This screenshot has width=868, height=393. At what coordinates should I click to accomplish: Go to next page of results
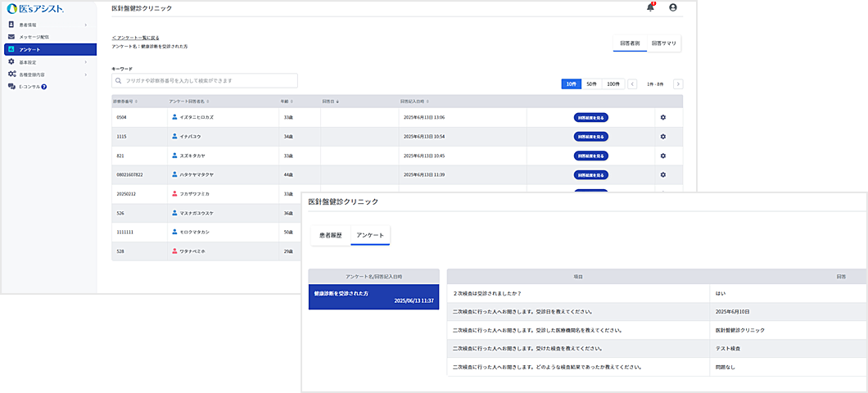pos(677,84)
